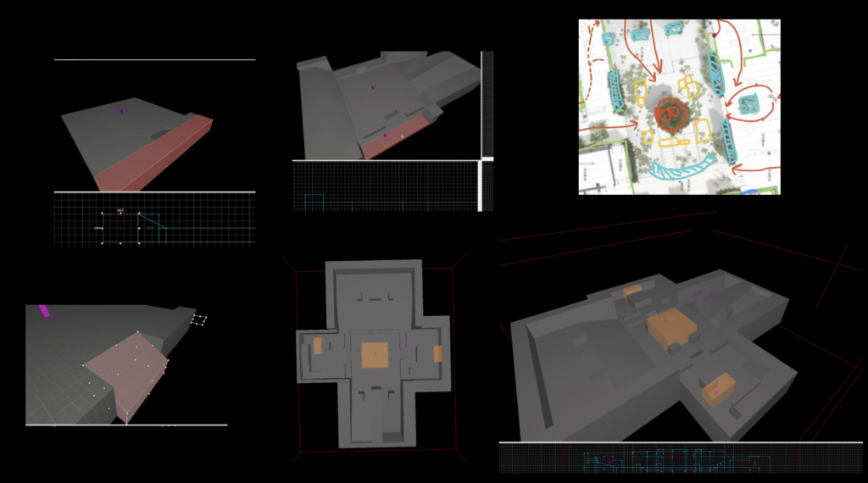Viewport: 868px width, 483px height.
Task: Select the orange dashed rectangle in the top-left grid view
Action: 120,228
